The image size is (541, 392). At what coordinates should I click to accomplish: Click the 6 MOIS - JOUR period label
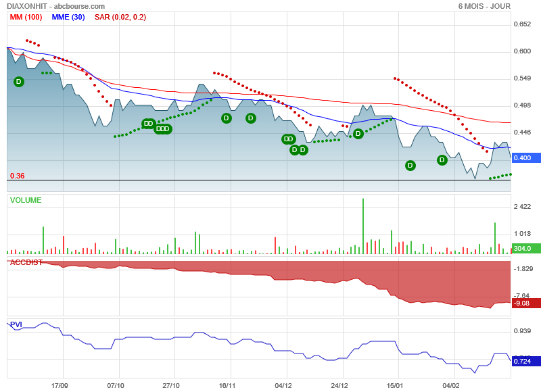[x=484, y=6]
